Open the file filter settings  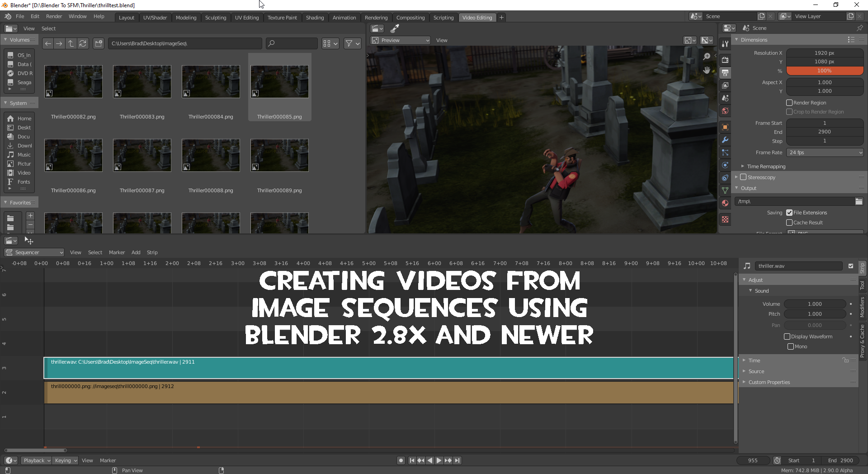click(353, 43)
